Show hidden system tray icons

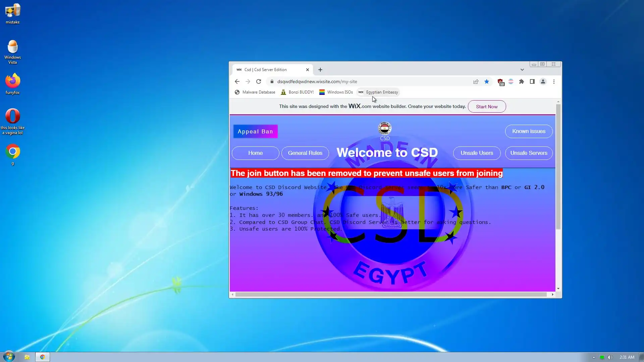(594, 357)
